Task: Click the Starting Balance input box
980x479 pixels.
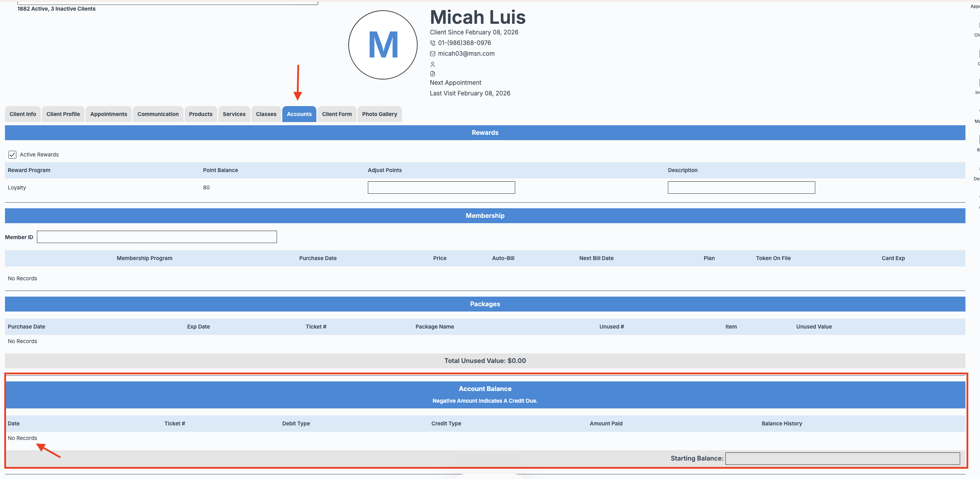Action: [842, 458]
